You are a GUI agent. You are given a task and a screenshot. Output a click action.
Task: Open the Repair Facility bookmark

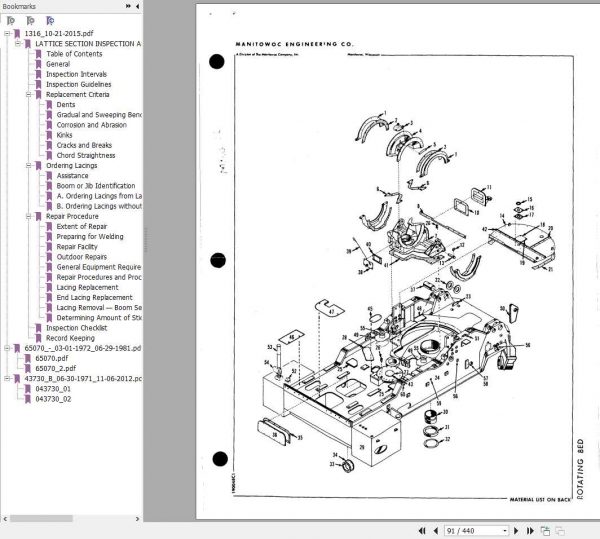click(77, 247)
